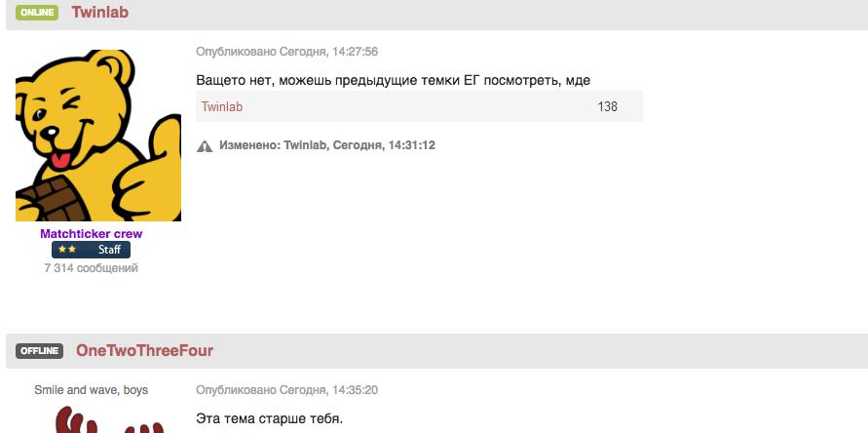Open Twinlab's bear avatar image
The width and height of the screenshot is (868, 433).
coord(98,136)
